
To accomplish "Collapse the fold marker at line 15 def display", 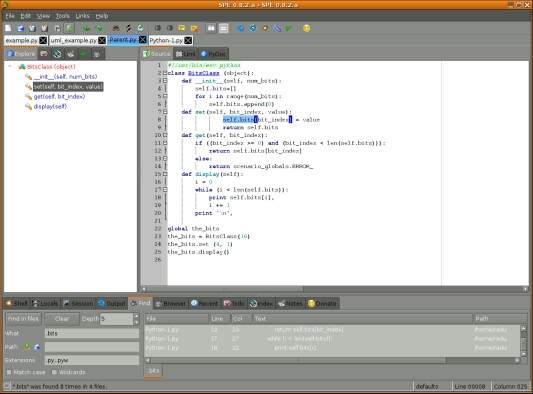I will click(x=165, y=174).
